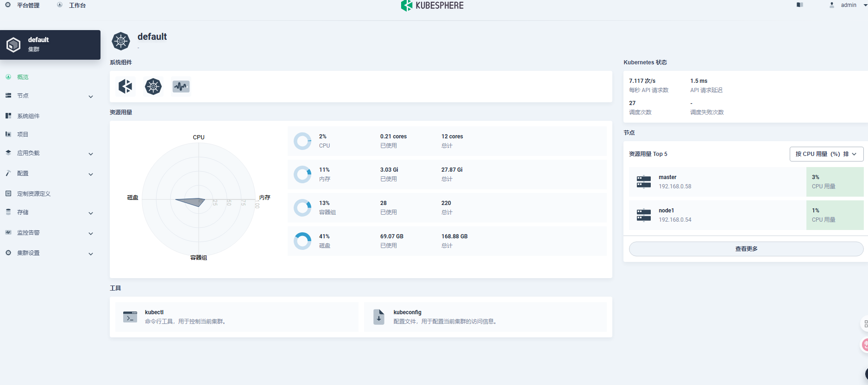Open the KubeSphere system component icon

125,86
